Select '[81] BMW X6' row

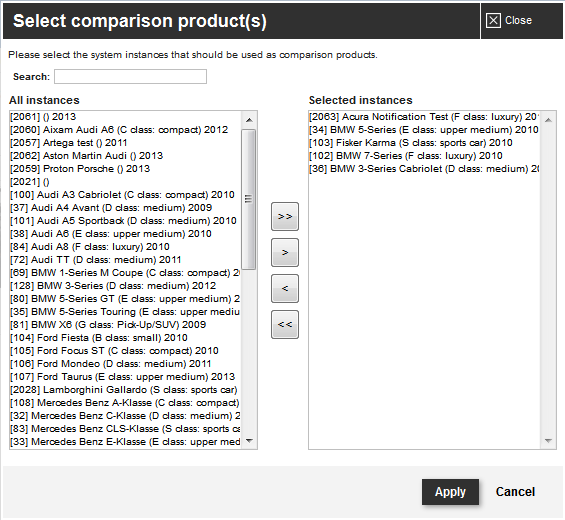(125, 324)
